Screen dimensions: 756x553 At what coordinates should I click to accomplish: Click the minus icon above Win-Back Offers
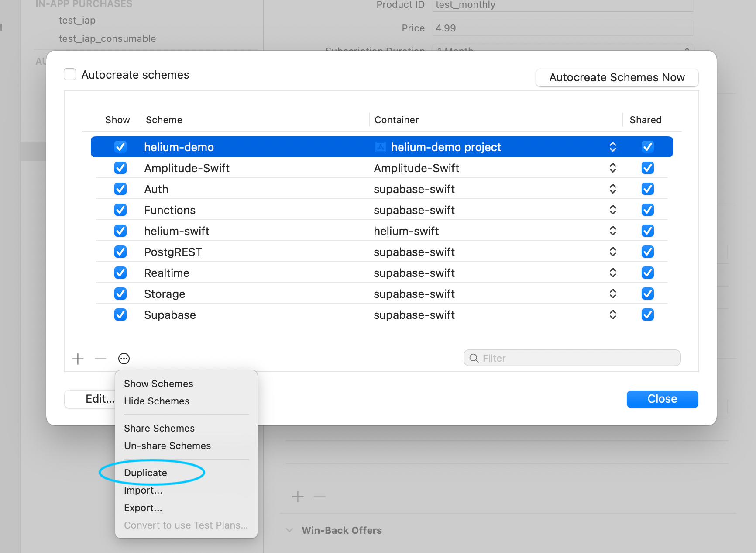(x=320, y=497)
